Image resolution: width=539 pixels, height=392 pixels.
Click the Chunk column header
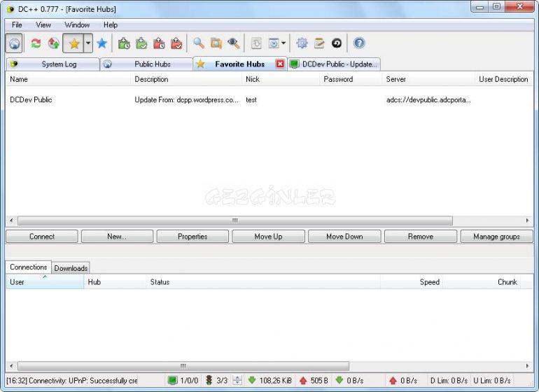tap(482, 282)
